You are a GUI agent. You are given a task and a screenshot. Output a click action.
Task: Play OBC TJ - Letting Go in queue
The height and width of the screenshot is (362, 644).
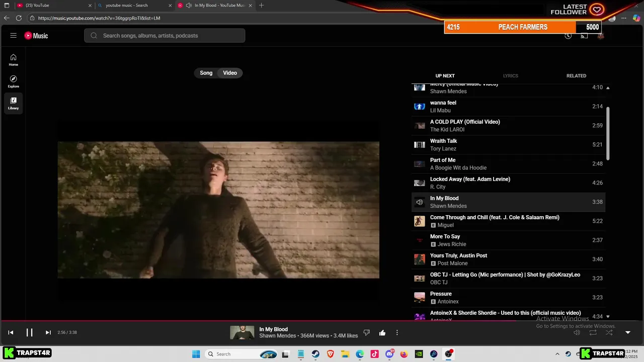(x=508, y=279)
